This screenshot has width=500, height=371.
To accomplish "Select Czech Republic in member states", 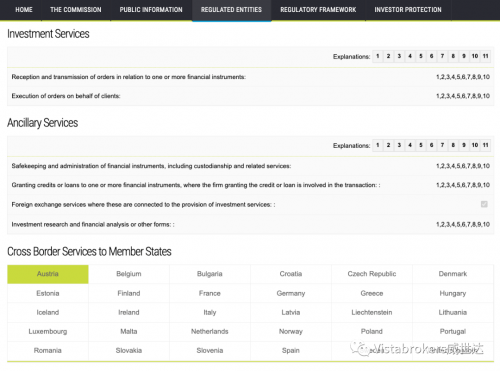I will click(x=372, y=274).
